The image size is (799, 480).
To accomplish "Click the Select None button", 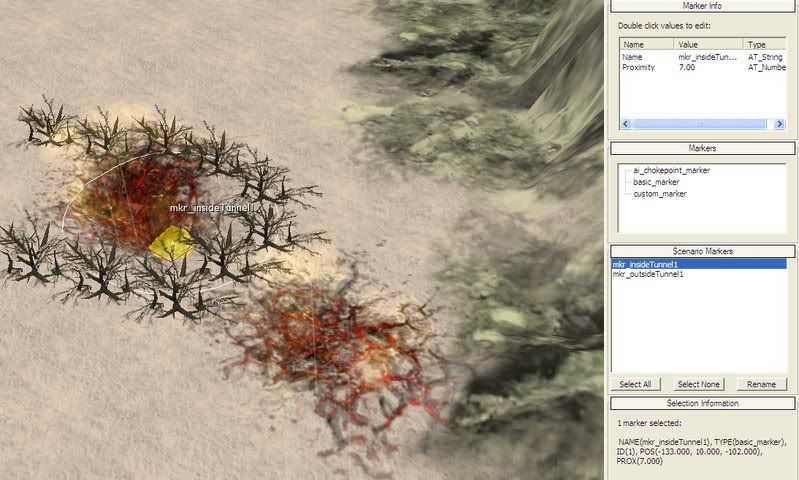I will (x=699, y=384).
